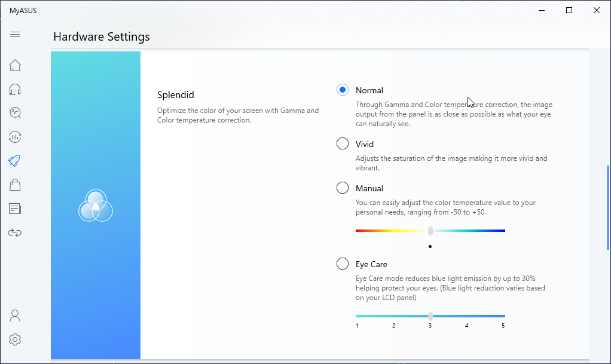Open the link devices icon in sidebar
Viewport: 611px width, 364px height.
(15, 233)
